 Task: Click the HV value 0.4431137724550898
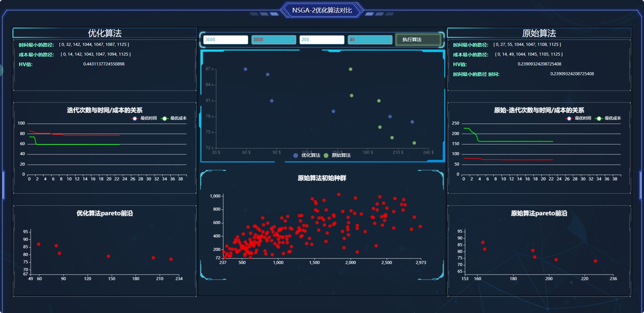104,64
